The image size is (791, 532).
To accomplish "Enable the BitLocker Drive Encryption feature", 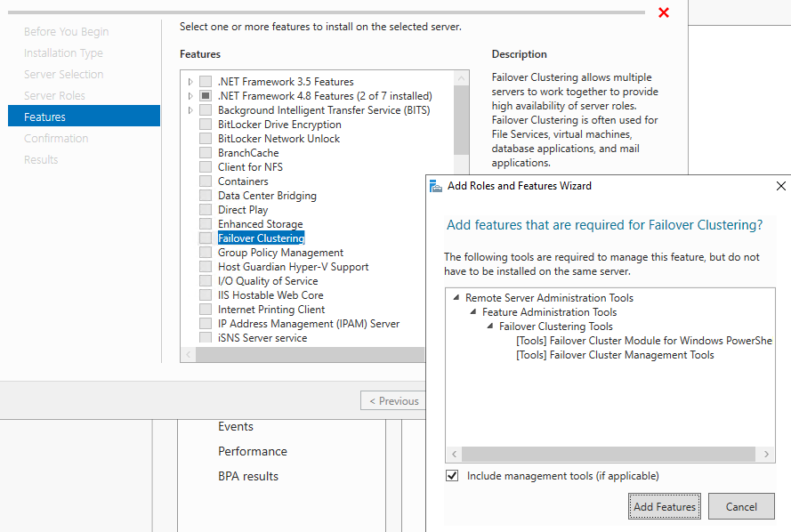I will [x=204, y=124].
